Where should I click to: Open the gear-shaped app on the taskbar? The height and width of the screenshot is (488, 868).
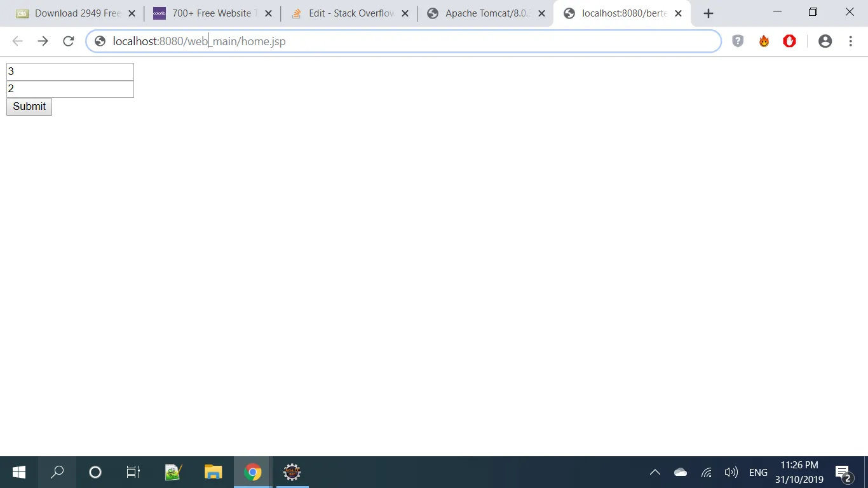pyautogui.click(x=292, y=472)
